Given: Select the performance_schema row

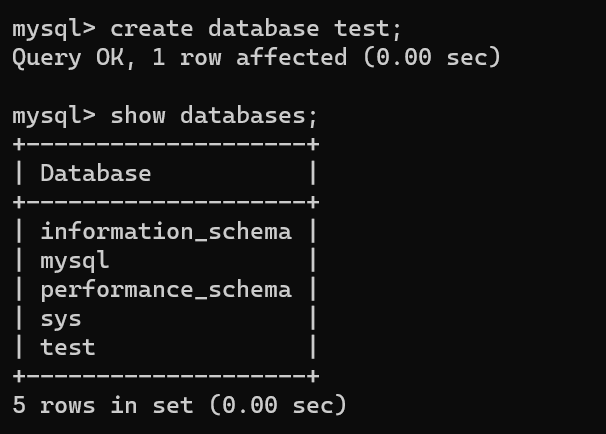Looking at the screenshot, I should [166, 290].
